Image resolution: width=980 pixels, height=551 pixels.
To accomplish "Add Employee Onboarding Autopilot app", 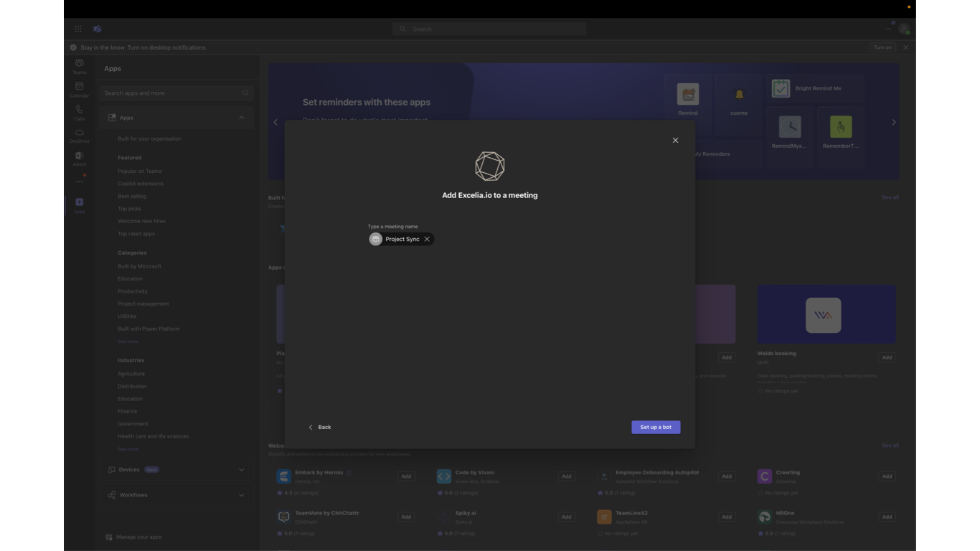I will point(727,476).
